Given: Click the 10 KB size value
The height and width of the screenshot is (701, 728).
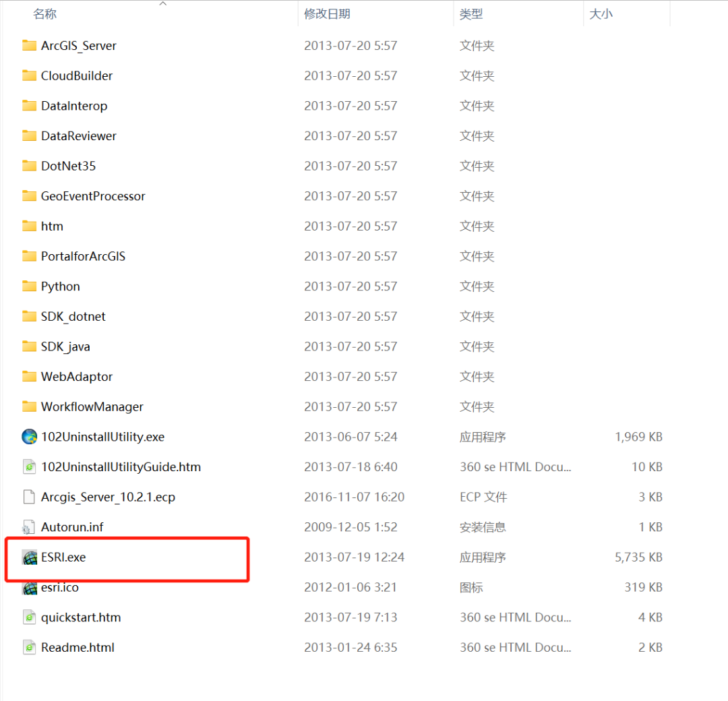Looking at the screenshot, I should coord(646,467).
